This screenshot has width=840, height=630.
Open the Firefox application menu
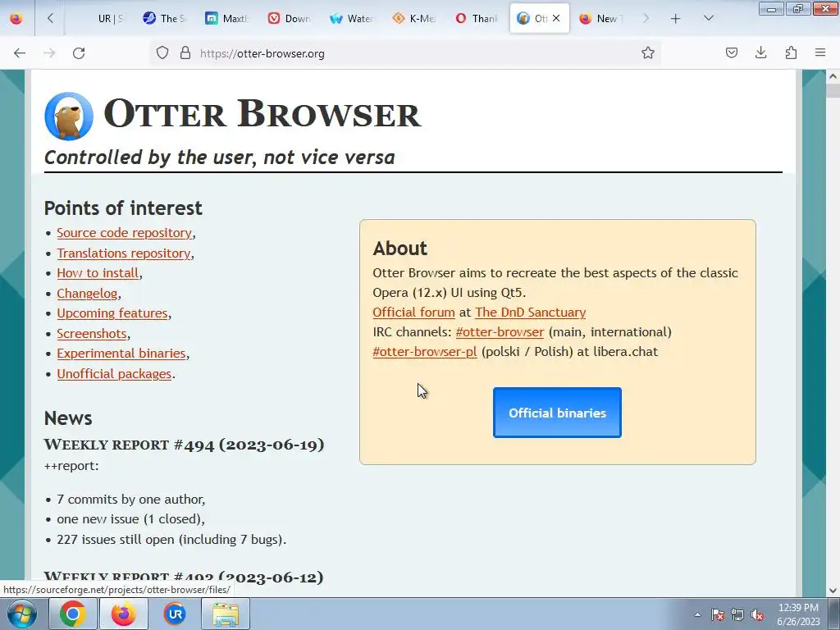click(x=820, y=52)
